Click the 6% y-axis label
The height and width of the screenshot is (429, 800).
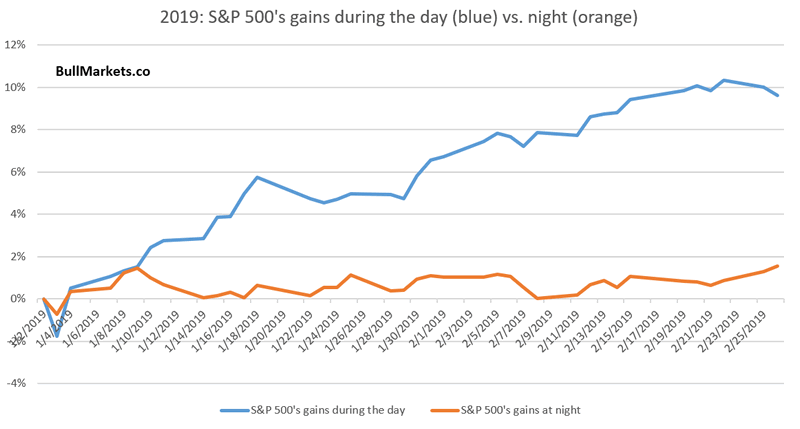pyautogui.click(x=23, y=172)
